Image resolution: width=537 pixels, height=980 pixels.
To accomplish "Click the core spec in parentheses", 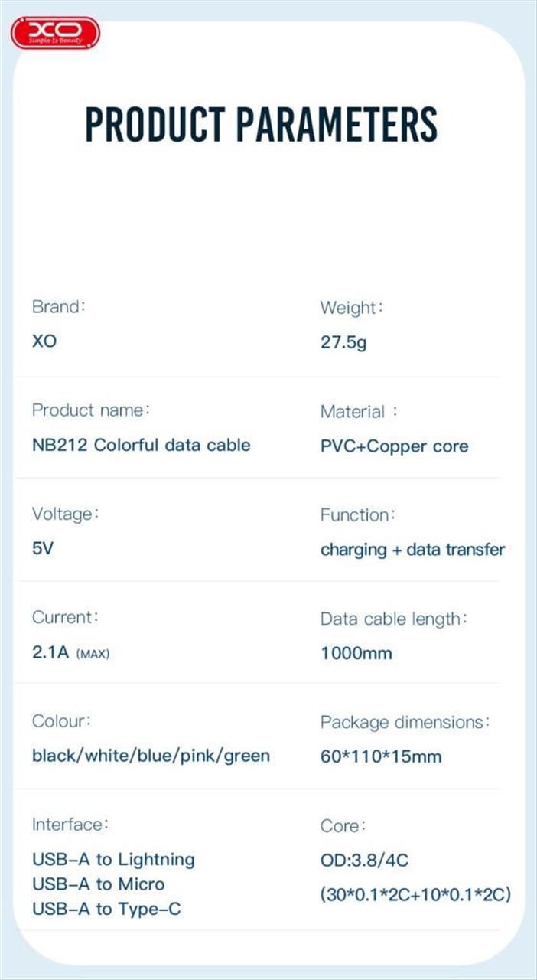I will pyautogui.click(x=415, y=895).
